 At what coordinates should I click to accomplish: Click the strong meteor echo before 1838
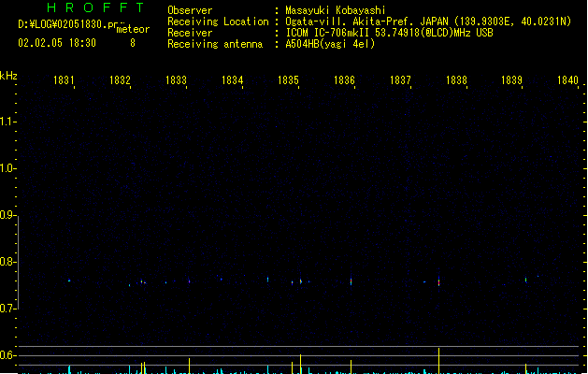(438, 281)
